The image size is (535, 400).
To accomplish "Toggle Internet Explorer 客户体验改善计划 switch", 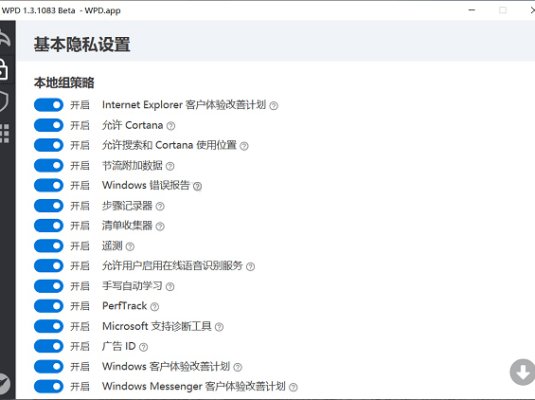I will [49, 105].
